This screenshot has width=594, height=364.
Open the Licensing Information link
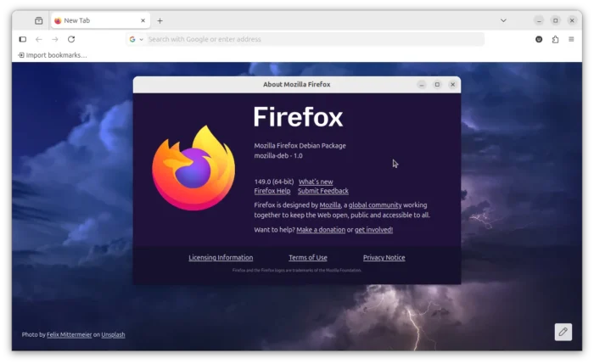pyautogui.click(x=221, y=257)
